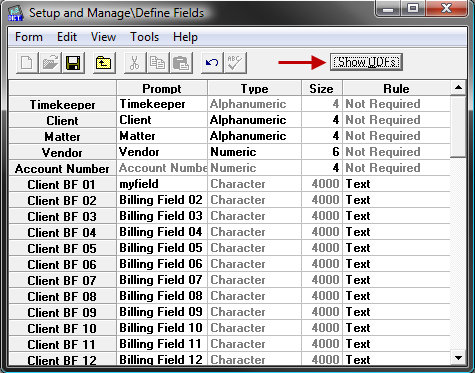Open the Edit menu

coord(67,37)
